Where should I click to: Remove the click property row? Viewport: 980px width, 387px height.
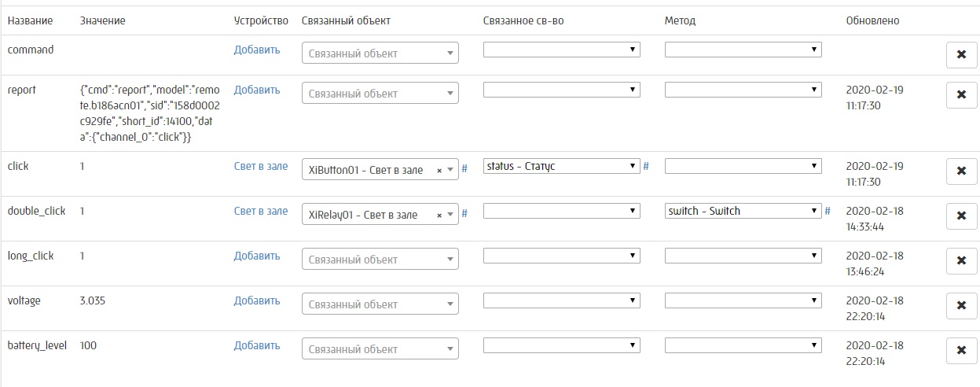(961, 171)
